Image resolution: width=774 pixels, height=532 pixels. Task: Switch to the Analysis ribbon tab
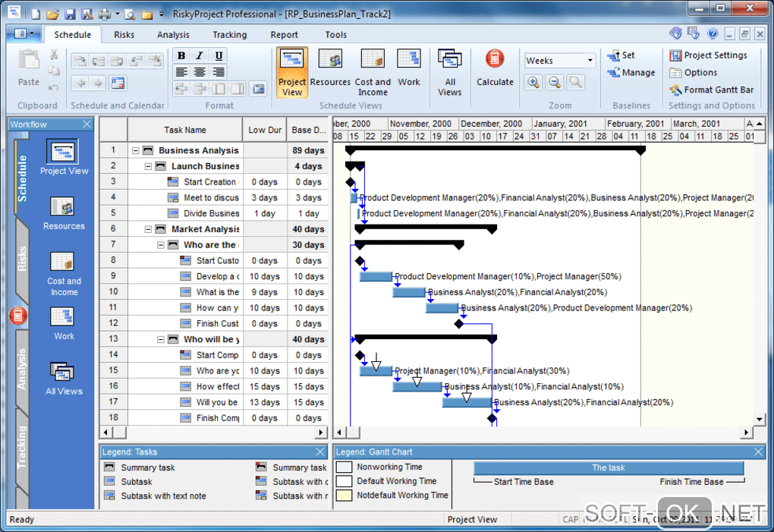coord(173,35)
